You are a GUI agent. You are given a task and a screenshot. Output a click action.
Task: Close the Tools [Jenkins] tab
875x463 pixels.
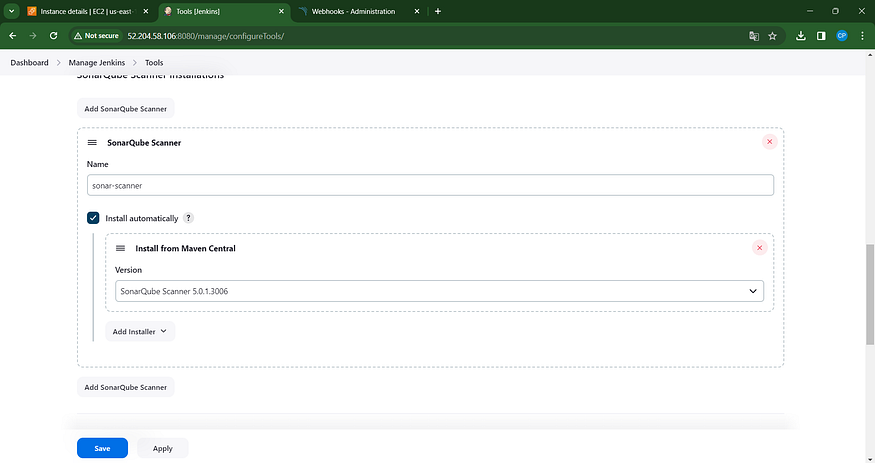281,11
